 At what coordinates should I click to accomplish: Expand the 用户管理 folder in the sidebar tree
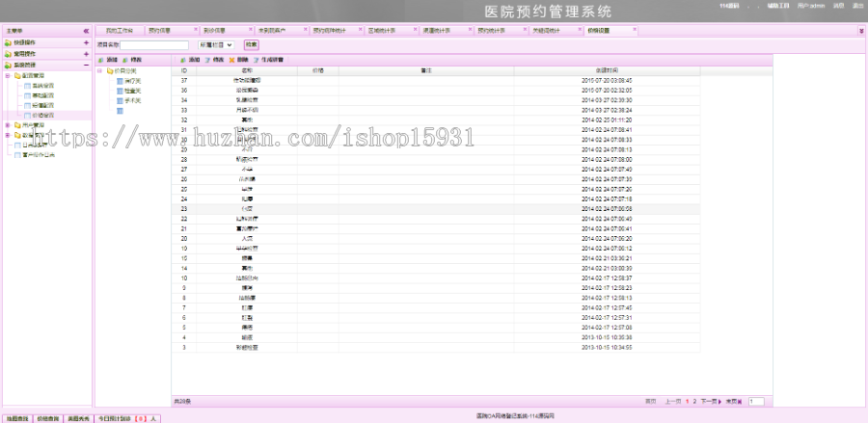click(x=8, y=125)
